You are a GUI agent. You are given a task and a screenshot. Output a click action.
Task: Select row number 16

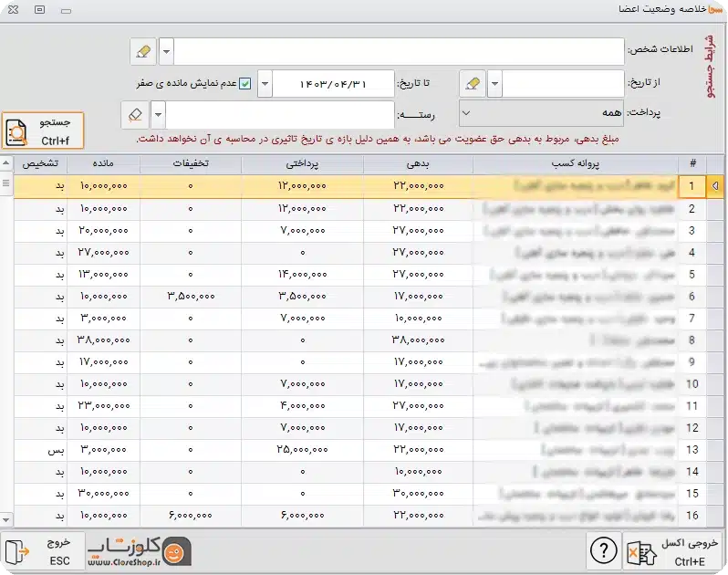(692, 516)
